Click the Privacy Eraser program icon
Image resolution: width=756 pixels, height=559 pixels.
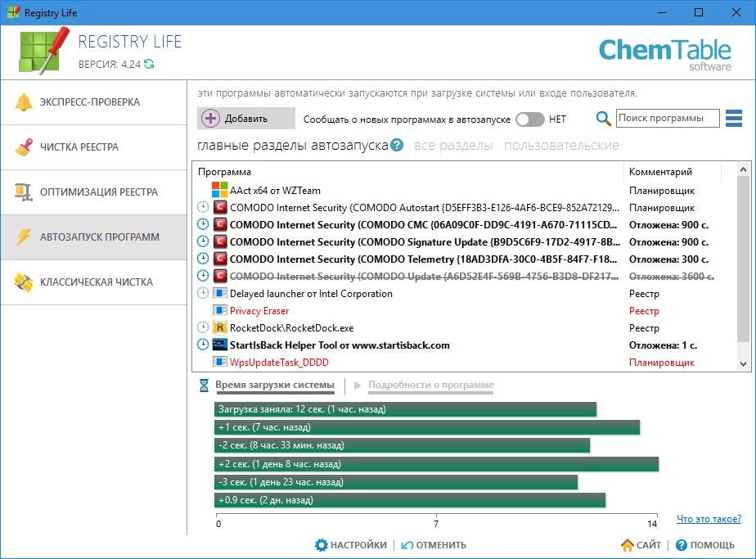220,310
